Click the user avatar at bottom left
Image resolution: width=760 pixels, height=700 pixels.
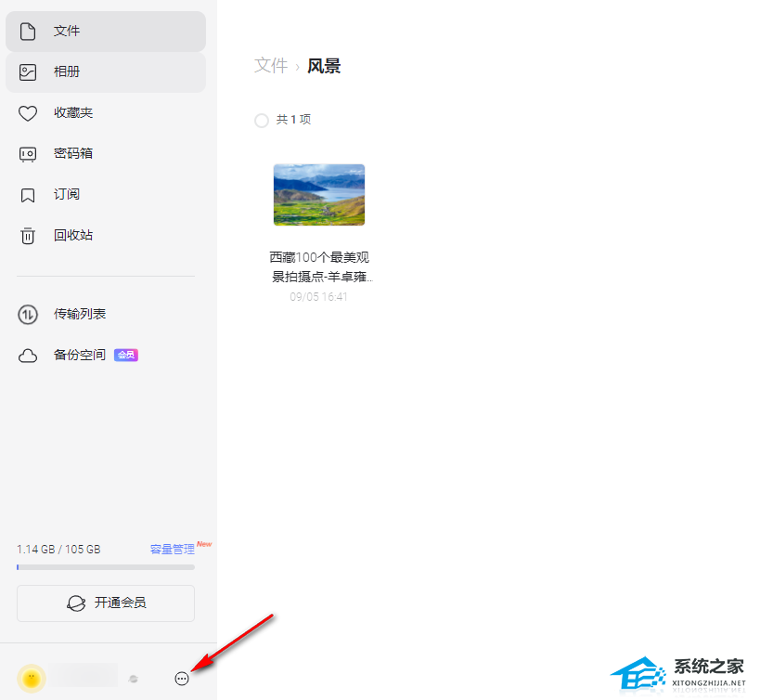[x=31, y=678]
